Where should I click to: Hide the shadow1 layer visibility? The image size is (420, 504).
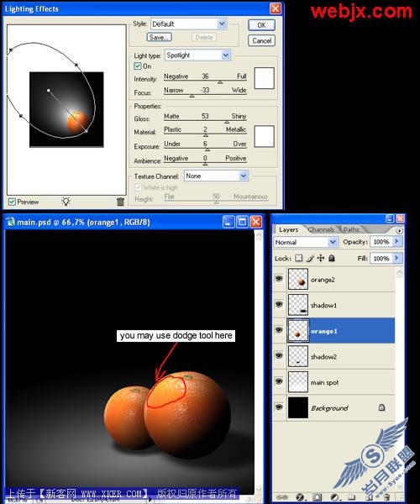[x=279, y=304]
